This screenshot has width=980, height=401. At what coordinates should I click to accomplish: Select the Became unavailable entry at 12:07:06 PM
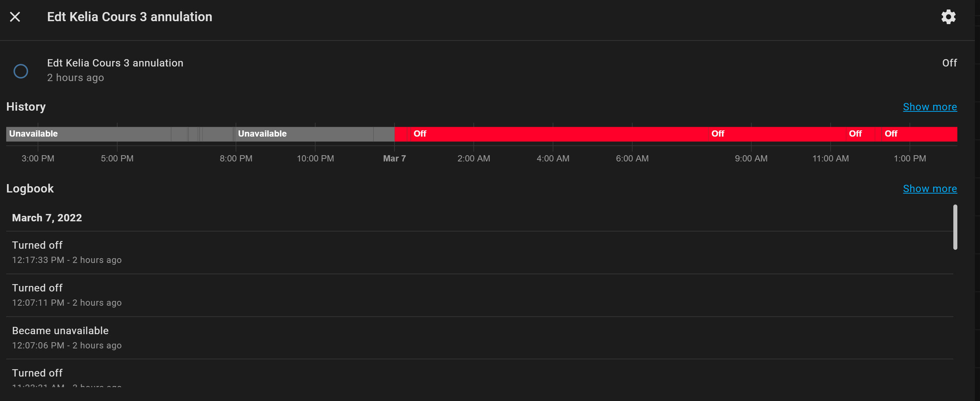tap(479, 338)
